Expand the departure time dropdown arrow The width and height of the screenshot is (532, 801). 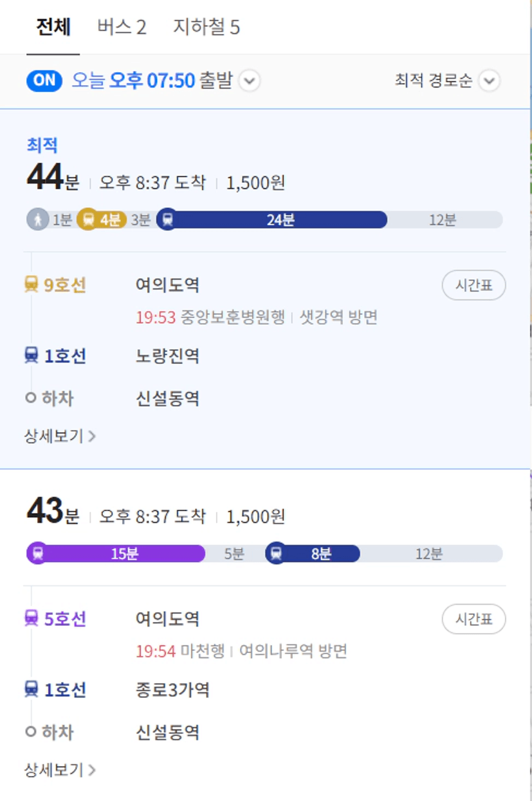[250, 81]
